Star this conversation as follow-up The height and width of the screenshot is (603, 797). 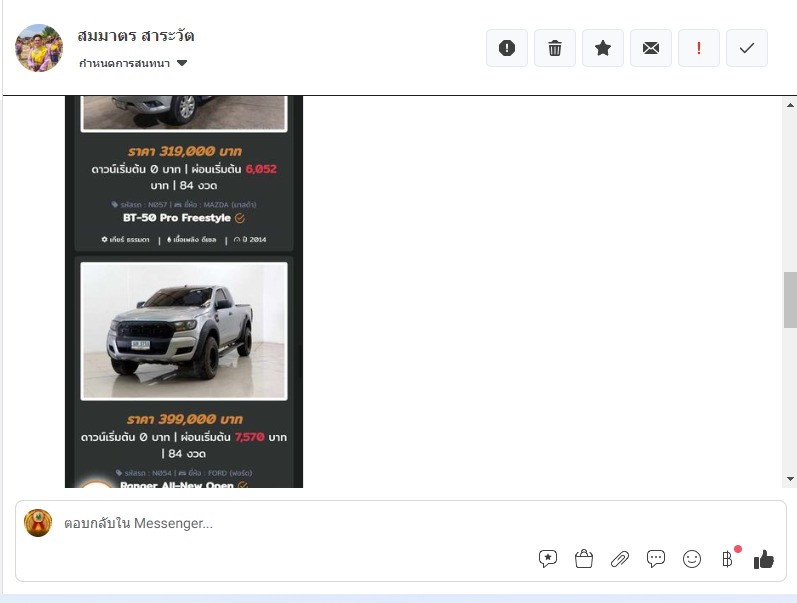[x=603, y=48]
